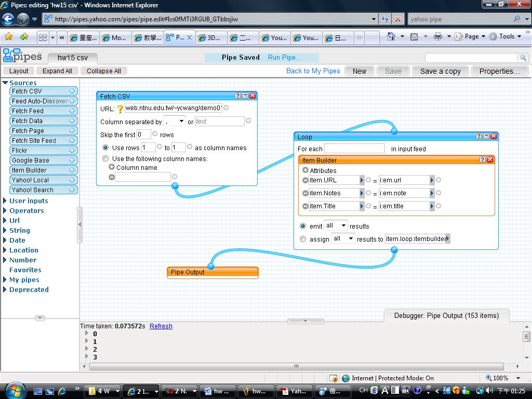Select the emit results radio button
Viewport: 532px width, 399px height.
[303, 226]
